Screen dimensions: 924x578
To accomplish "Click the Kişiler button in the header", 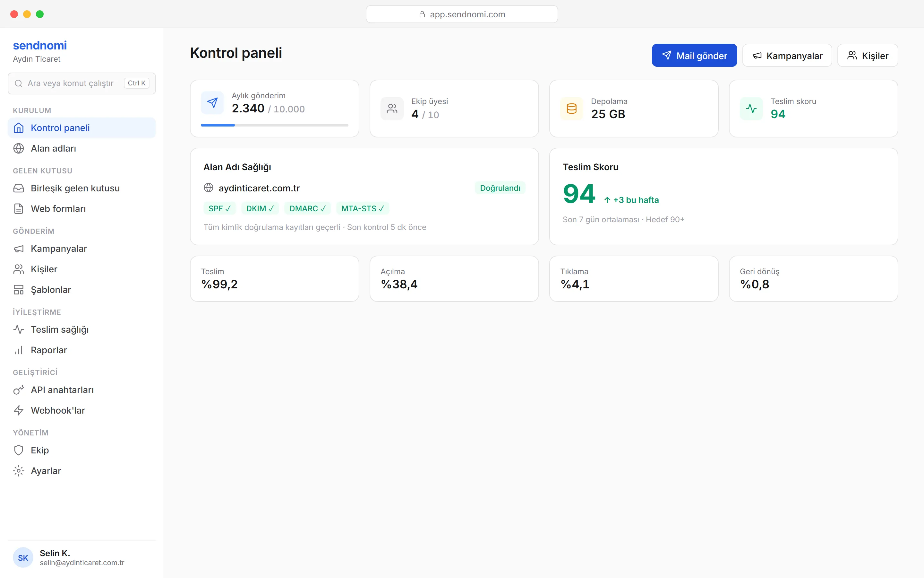I will pos(868,56).
